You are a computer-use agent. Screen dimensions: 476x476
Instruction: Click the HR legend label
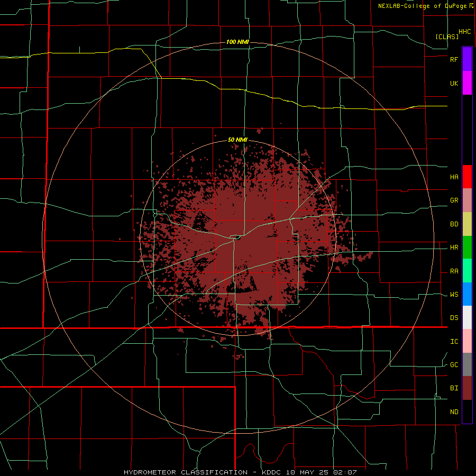[x=454, y=248]
